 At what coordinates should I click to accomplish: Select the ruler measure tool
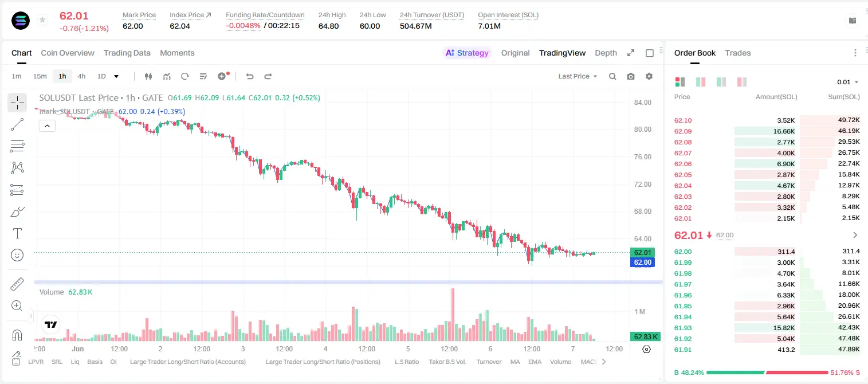click(17, 284)
